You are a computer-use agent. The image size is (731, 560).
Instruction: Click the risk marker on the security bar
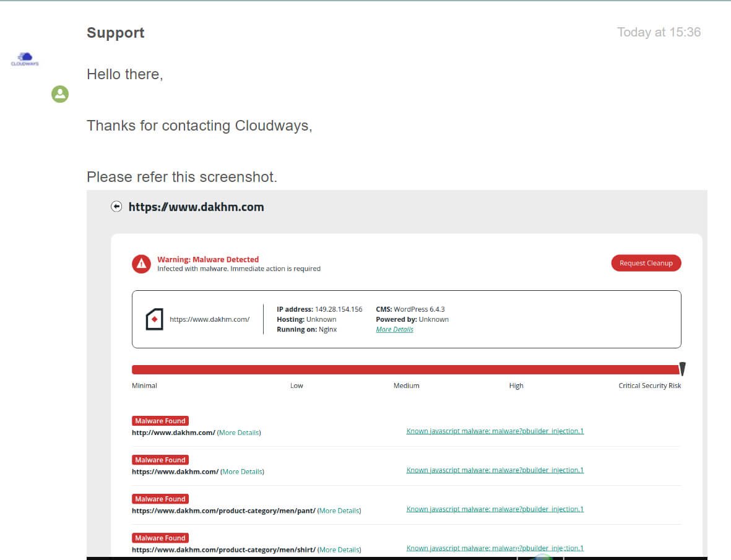point(682,369)
